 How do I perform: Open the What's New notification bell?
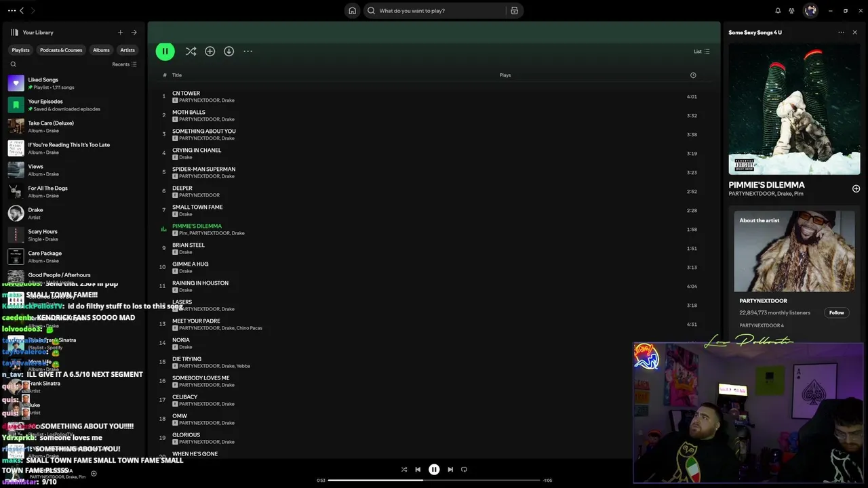[x=778, y=11]
